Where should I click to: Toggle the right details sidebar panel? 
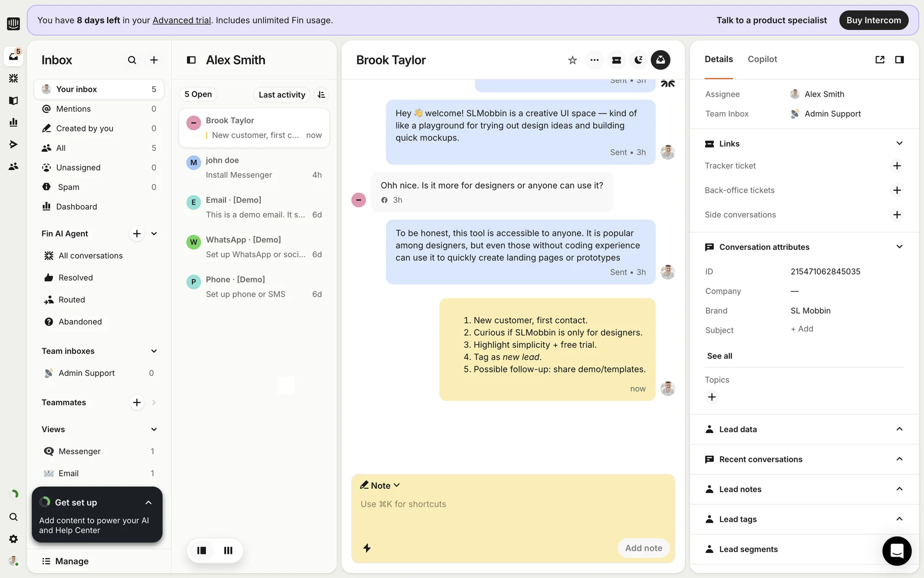coord(899,59)
